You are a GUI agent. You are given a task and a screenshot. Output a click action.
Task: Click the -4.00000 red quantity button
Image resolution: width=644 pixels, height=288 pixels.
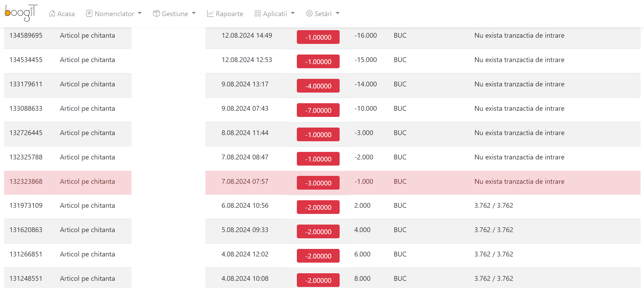click(x=318, y=86)
